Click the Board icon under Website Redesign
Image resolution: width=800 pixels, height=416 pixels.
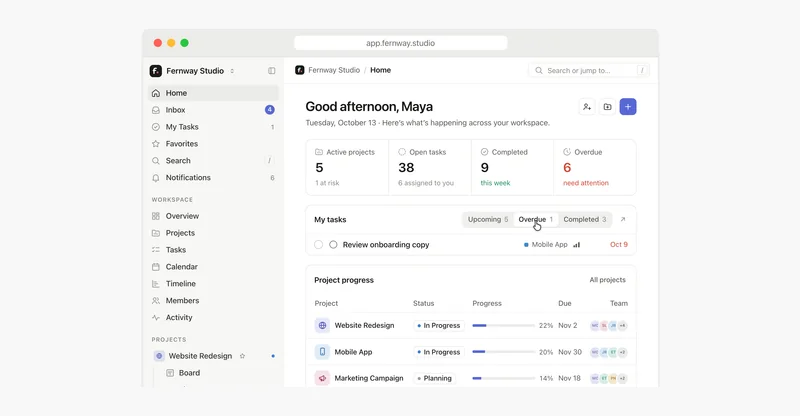point(170,373)
